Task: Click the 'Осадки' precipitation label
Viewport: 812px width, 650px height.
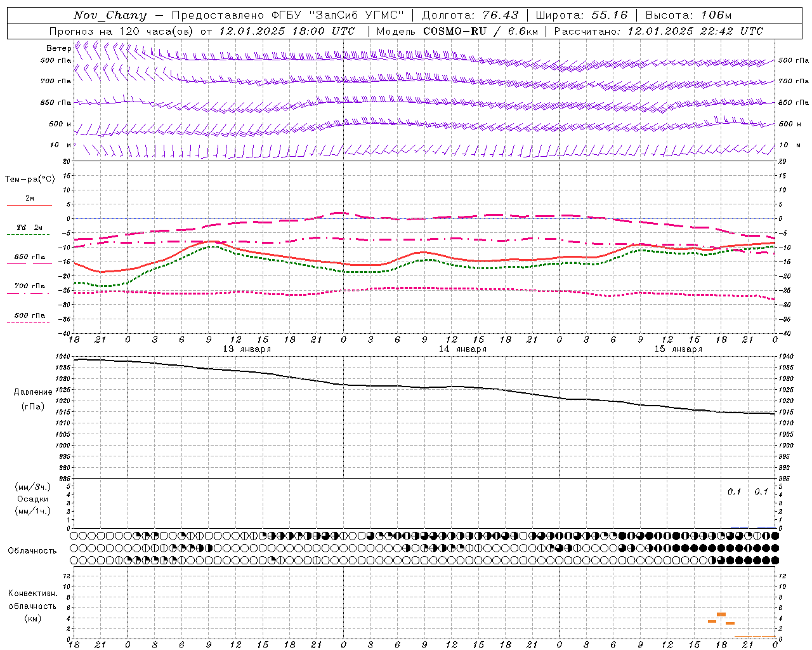Action: [x=33, y=499]
